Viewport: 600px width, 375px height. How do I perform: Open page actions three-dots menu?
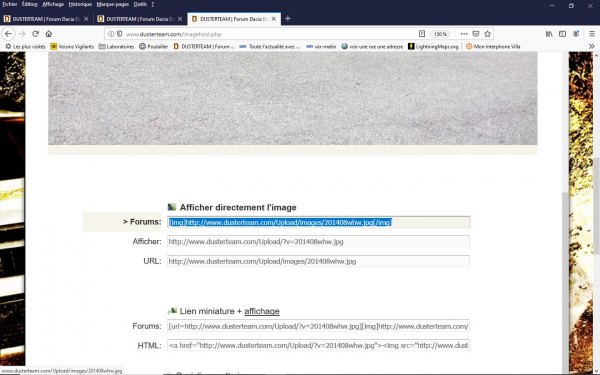[464, 34]
